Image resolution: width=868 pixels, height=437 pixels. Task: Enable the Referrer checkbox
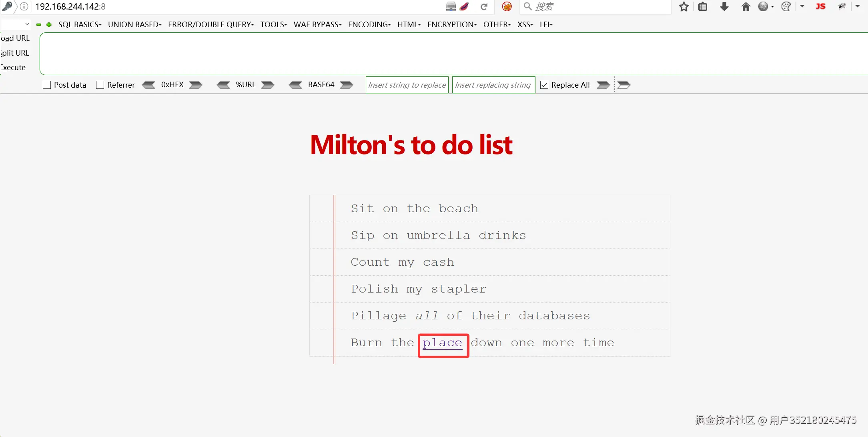(x=100, y=85)
